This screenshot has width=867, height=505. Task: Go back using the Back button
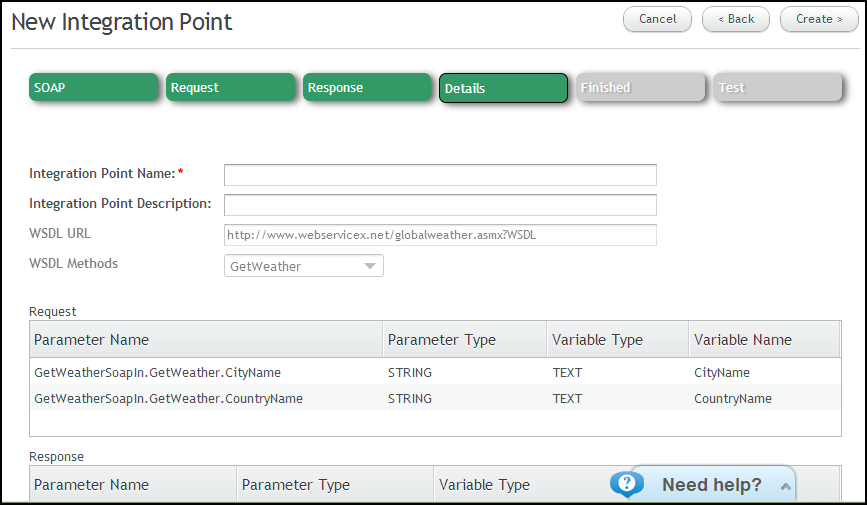point(736,19)
